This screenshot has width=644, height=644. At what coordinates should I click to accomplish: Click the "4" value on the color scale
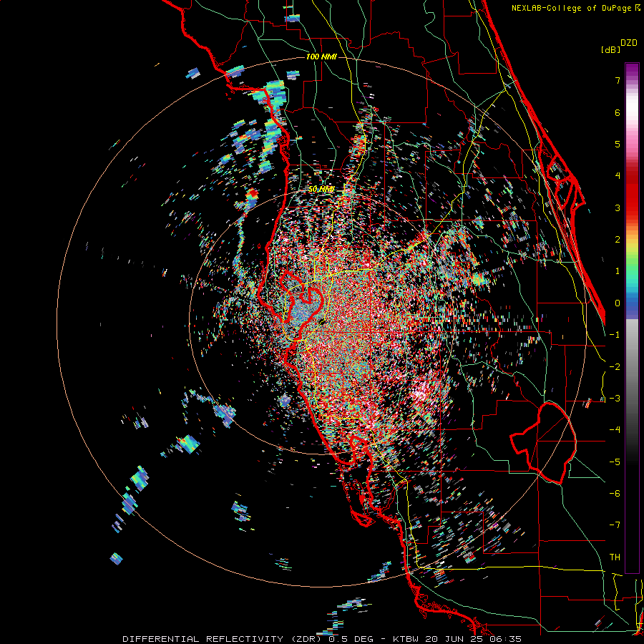(x=618, y=176)
